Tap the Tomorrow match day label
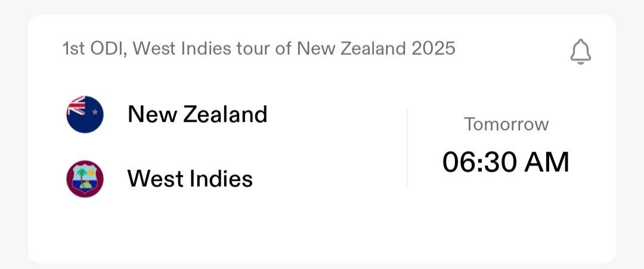This screenshot has width=644, height=269. click(506, 124)
